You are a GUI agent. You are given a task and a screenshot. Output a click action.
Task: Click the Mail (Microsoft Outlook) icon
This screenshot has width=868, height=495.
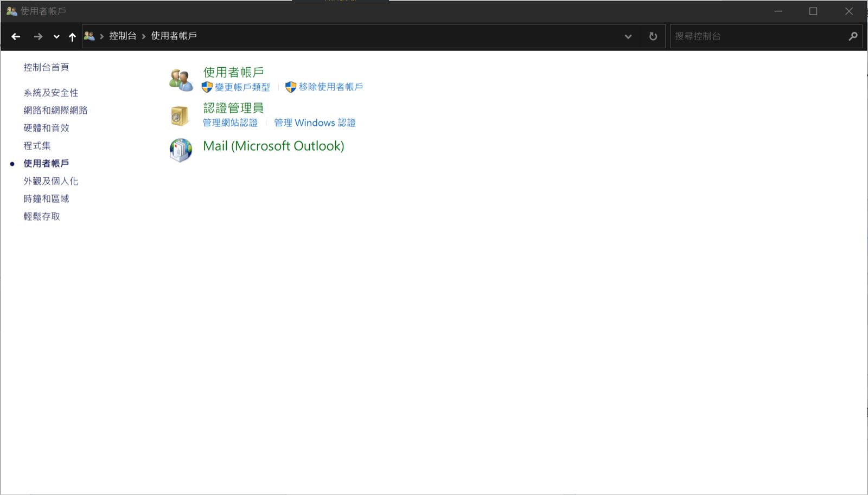pyautogui.click(x=181, y=150)
